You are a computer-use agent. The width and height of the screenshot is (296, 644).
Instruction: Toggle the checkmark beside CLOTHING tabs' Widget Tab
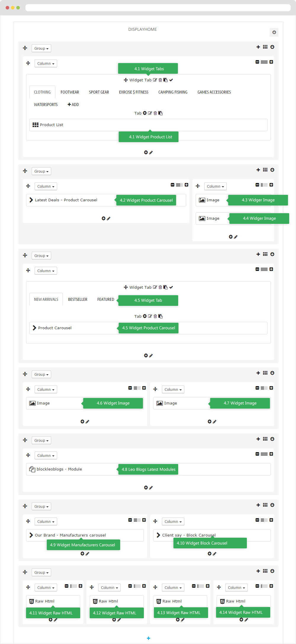171,80
